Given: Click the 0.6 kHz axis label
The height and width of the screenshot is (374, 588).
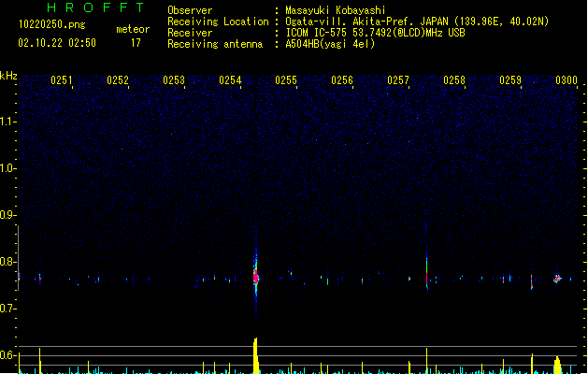Looking at the screenshot, I should click(7, 355).
